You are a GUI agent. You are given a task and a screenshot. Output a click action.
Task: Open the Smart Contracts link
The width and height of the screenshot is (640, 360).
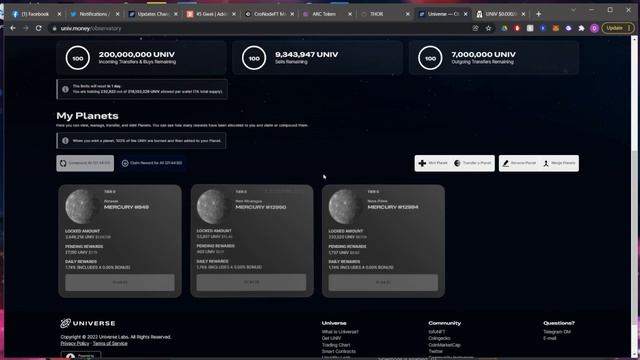coord(339,351)
